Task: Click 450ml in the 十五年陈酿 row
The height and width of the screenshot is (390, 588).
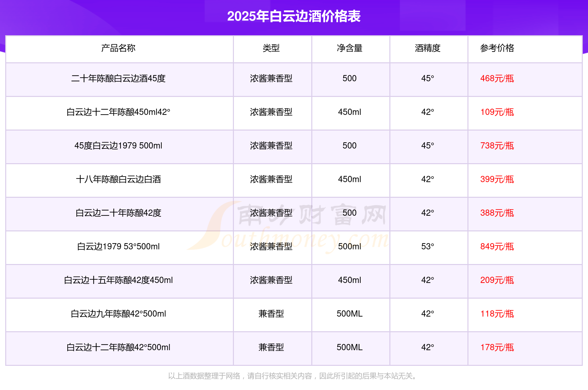Action: pyautogui.click(x=350, y=280)
